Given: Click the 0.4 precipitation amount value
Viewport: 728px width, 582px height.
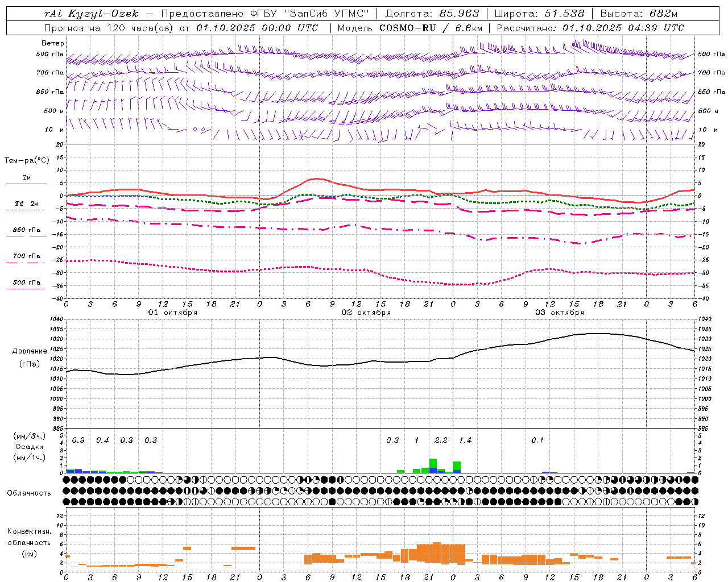Looking at the screenshot, I should tap(102, 440).
